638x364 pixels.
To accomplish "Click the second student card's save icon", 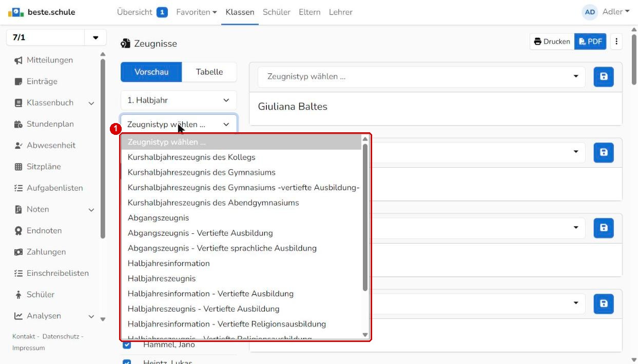I will pos(604,152).
